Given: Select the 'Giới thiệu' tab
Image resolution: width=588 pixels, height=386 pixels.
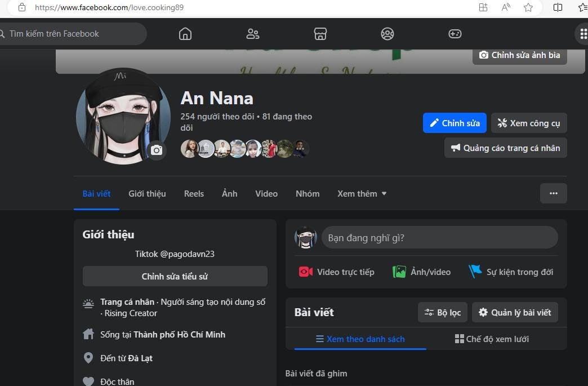Looking at the screenshot, I should click(x=147, y=194).
